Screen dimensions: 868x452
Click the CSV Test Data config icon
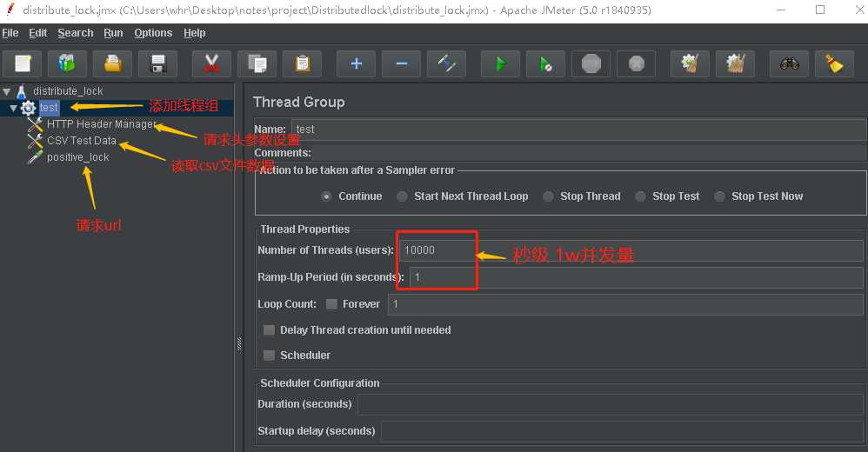pyautogui.click(x=35, y=141)
